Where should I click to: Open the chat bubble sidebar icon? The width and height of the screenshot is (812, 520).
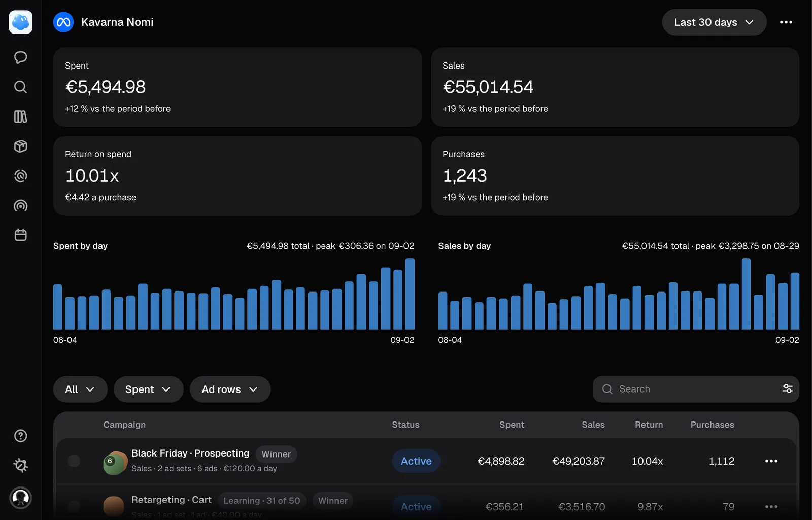(21, 57)
